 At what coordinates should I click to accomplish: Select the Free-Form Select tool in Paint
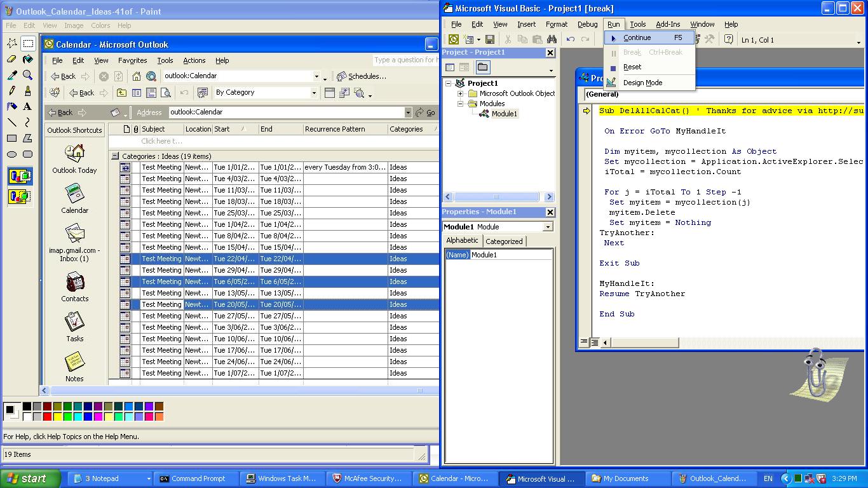pos(12,43)
